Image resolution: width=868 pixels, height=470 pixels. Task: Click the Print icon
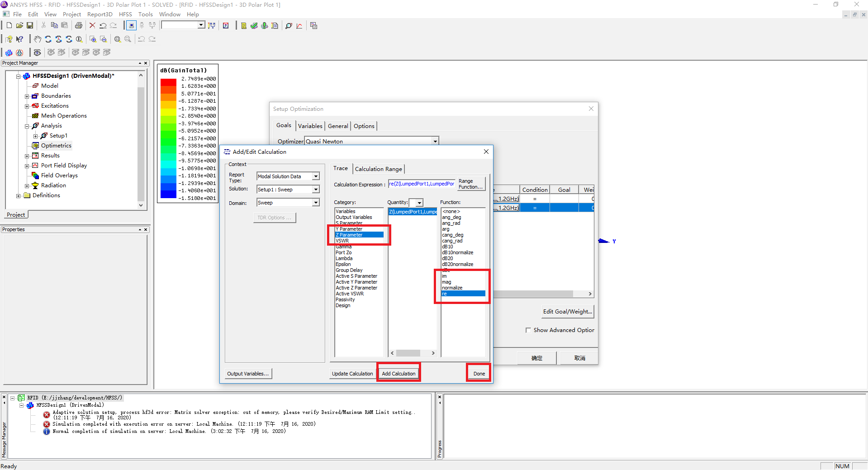coord(79,25)
